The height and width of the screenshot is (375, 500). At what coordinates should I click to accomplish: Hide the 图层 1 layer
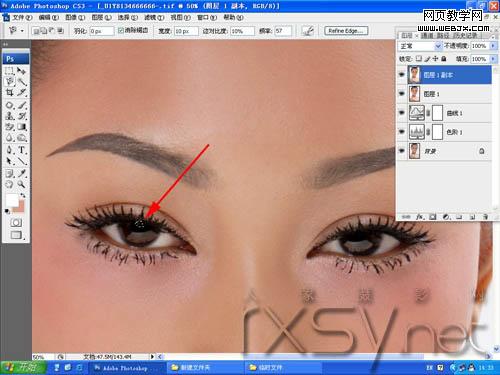(x=402, y=94)
